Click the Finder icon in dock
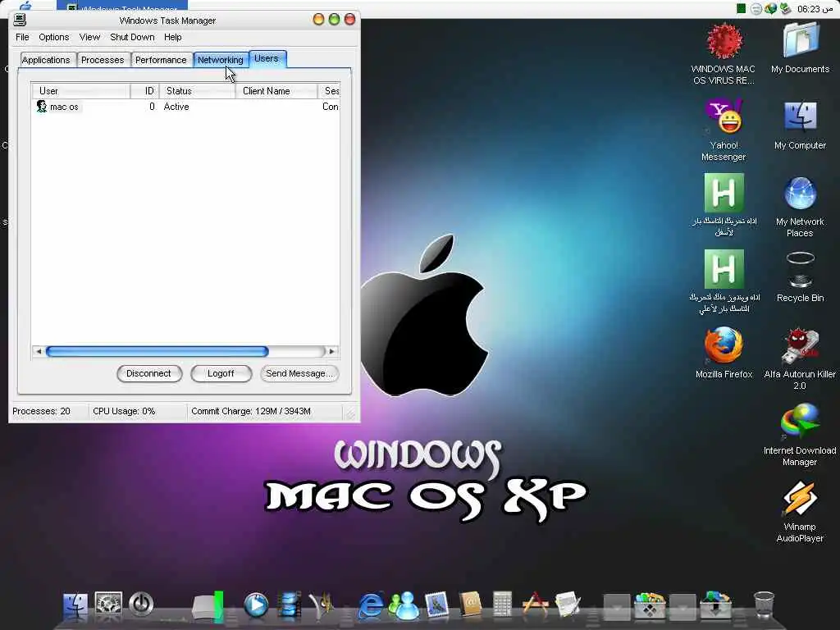The width and height of the screenshot is (840, 630). 75,606
